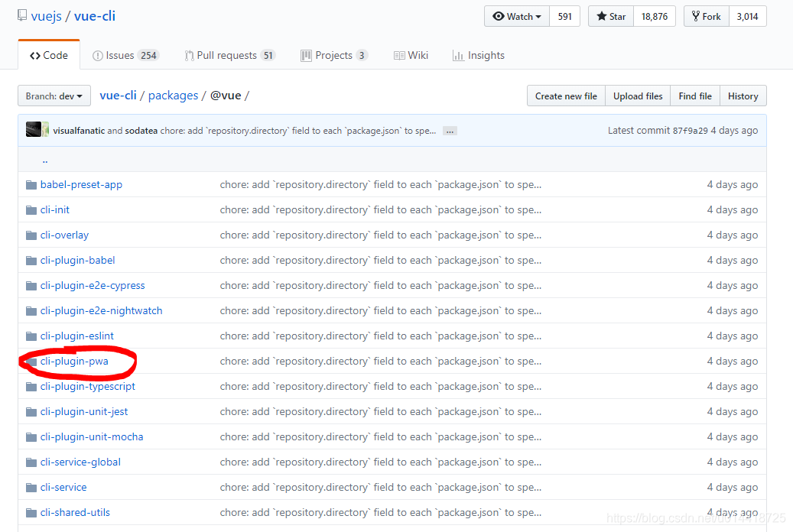Open the Watch dropdown
Screen dimensions: 793x532
(517, 16)
